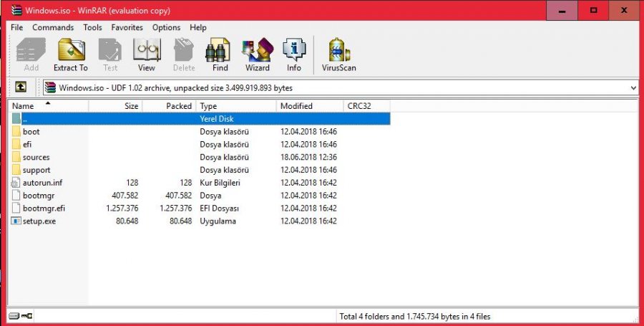Sort by the Packed column header
644x326 pixels.
[169, 105]
